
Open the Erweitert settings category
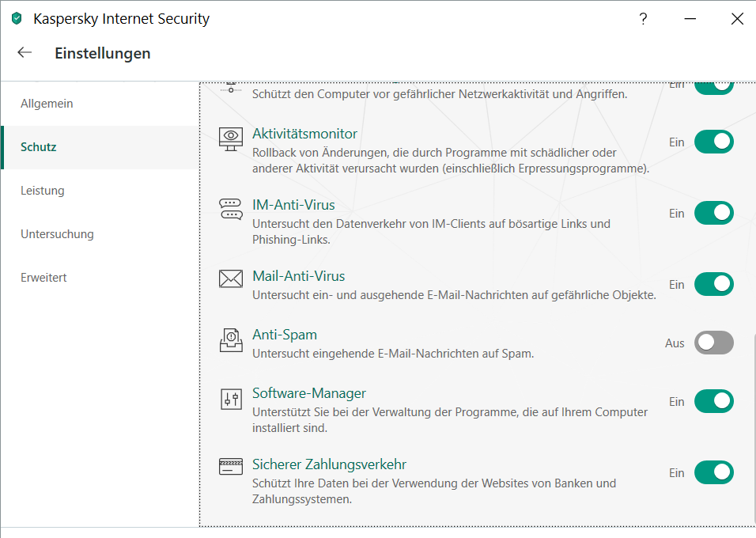(43, 278)
